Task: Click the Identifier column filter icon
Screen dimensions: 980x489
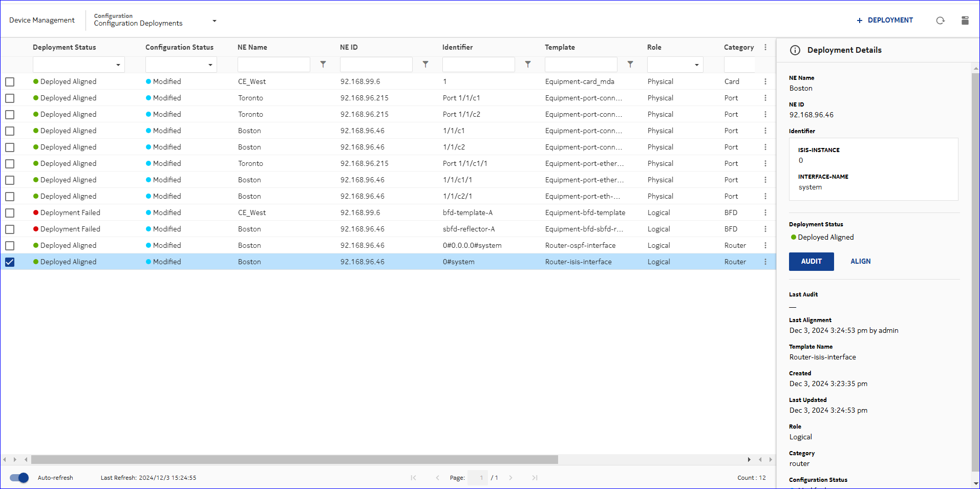Action: click(x=528, y=65)
